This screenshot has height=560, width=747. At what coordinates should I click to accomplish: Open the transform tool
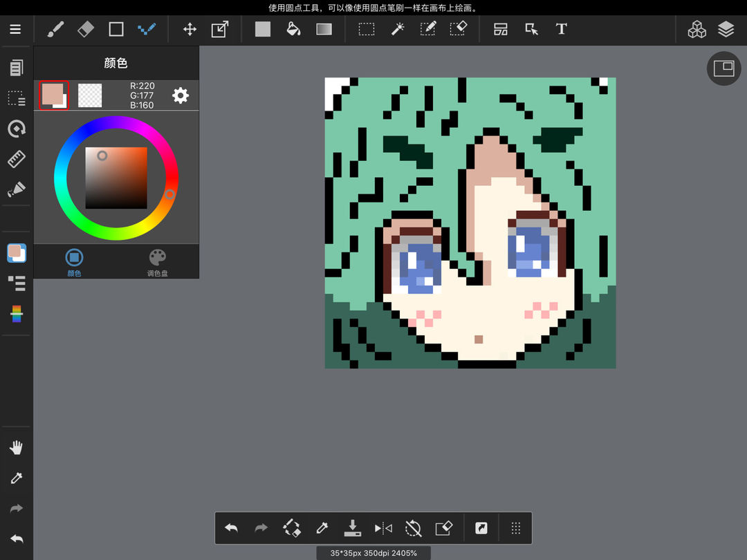click(x=220, y=29)
